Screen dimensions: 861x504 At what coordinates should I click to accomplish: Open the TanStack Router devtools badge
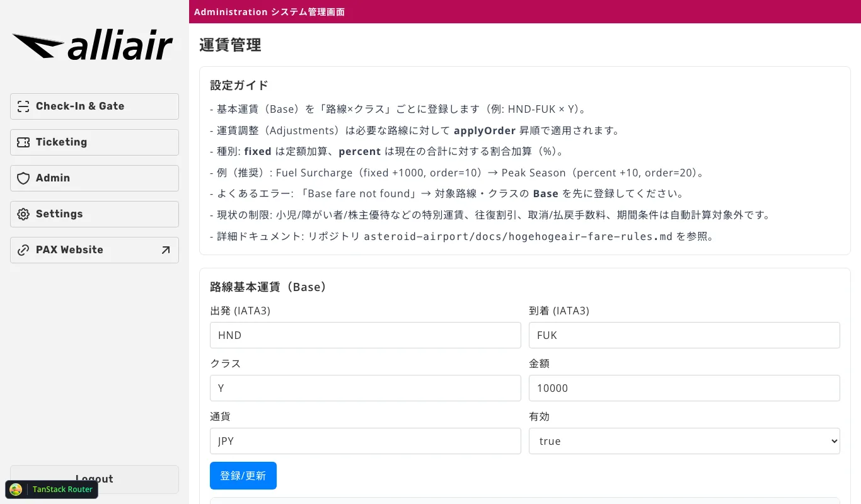pos(51,490)
